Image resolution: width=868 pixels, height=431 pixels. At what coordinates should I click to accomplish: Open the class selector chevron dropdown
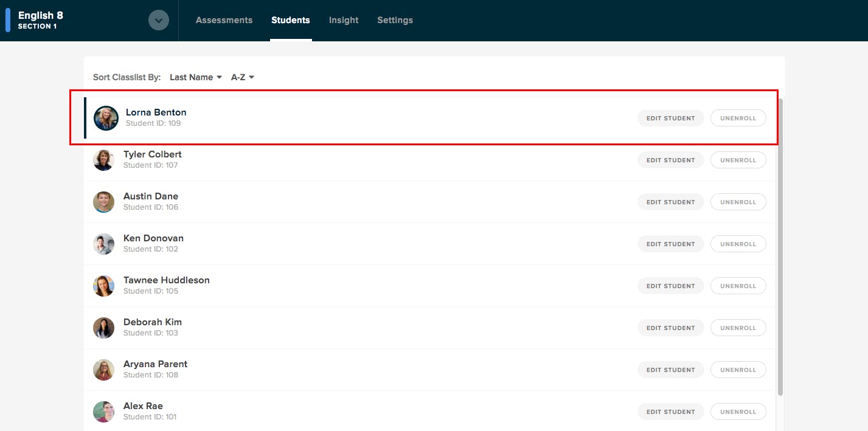(159, 21)
